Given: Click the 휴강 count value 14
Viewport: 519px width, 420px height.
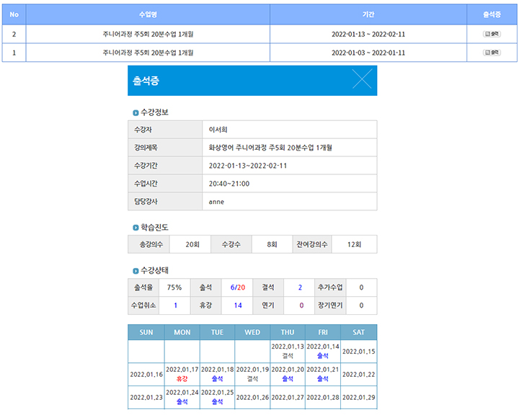Looking at the screenshot, I should pos(238,305).
